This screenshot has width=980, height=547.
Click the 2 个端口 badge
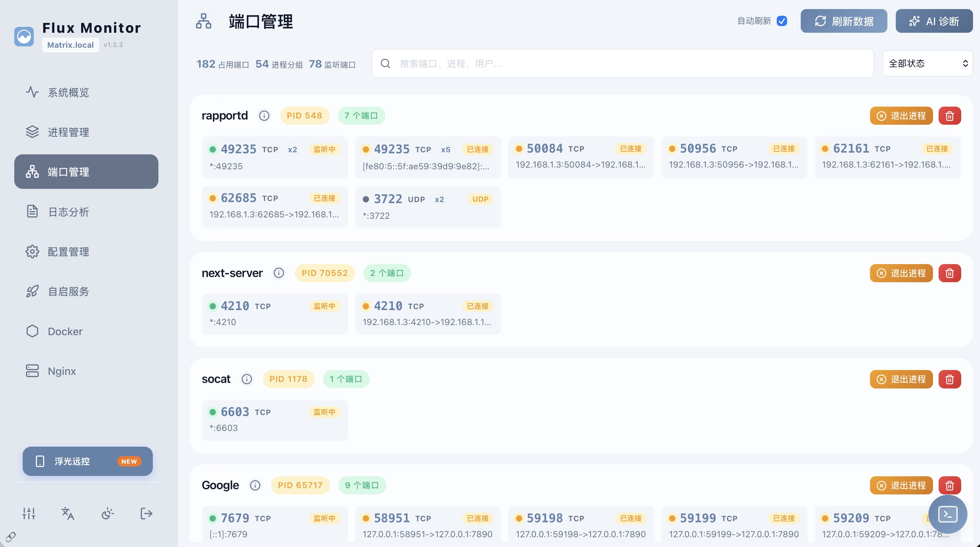[x=387, y=273]
